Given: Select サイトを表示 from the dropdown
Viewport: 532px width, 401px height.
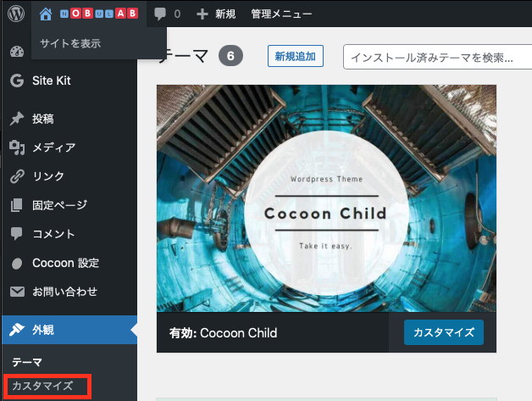Looking at the screenshot, I should click(70, 43).
